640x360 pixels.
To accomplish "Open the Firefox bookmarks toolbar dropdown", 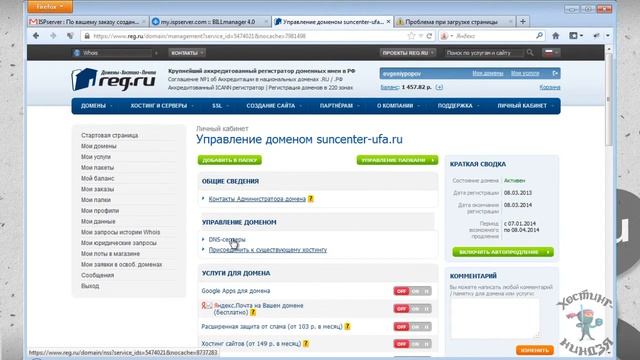I will (x=576, y=36).
